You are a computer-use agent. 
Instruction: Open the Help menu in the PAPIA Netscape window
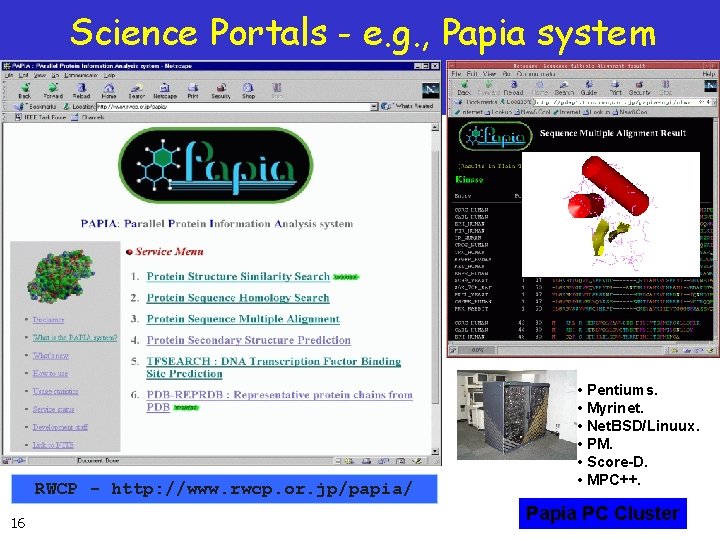109,75
